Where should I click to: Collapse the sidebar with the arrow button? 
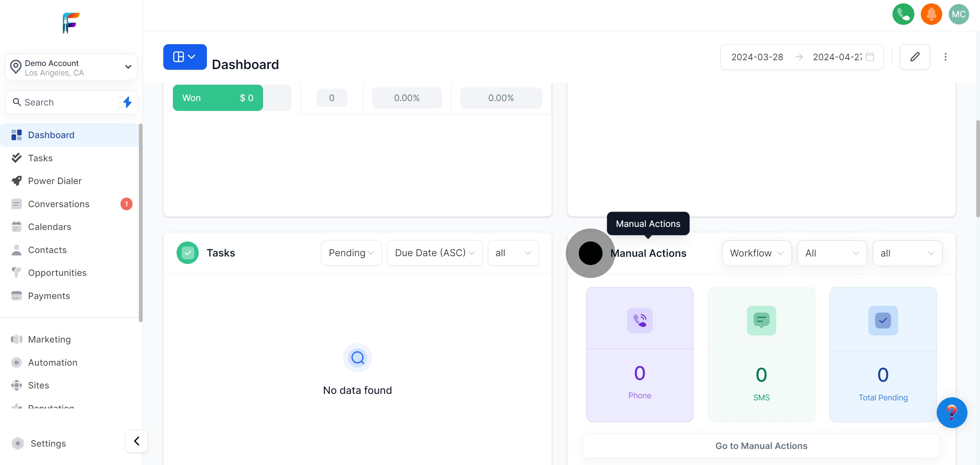[x=136, y=441]
